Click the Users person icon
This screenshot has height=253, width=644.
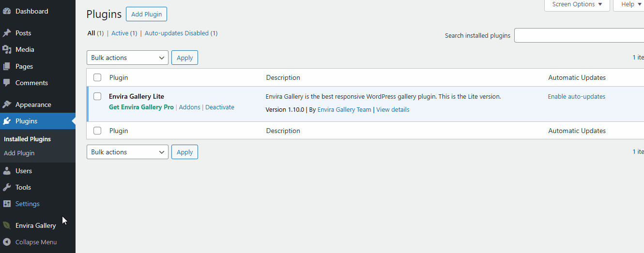coord(7,171)
